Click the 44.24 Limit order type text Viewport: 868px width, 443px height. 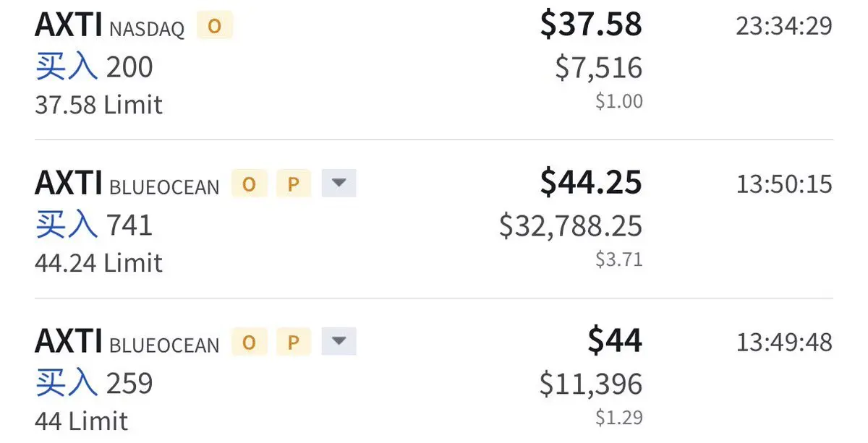pyautogui.click(x=98, y=262)
